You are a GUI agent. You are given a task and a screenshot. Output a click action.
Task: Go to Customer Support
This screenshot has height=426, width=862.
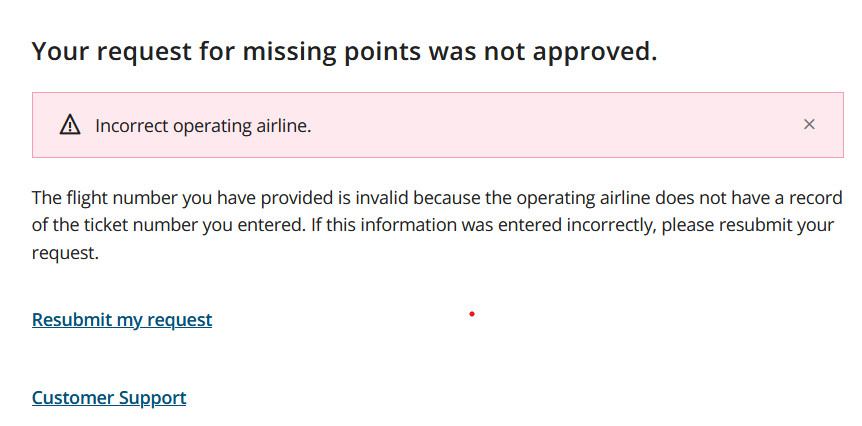109,398
